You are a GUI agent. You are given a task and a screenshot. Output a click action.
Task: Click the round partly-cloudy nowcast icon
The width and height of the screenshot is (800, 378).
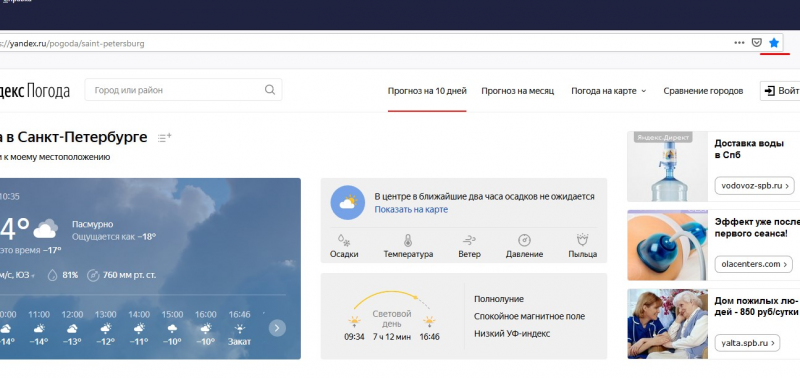coord(347,202)
